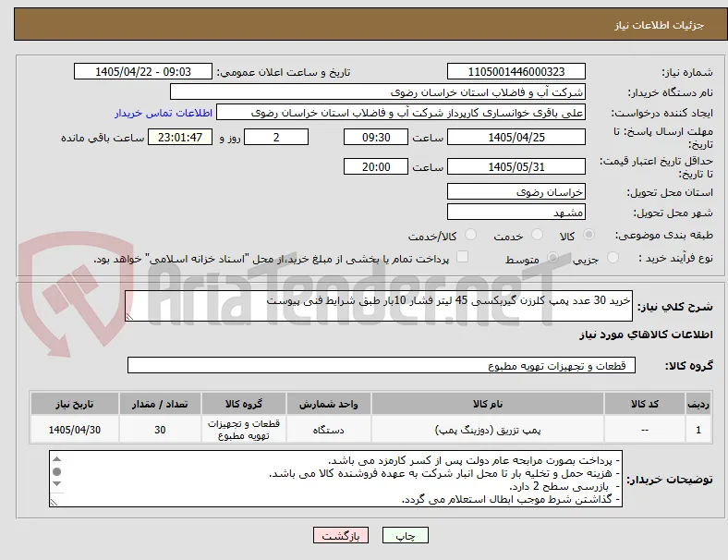Click the چاپ print button
The height and width of the screenshot is (560, 728).
click(405, 535)
